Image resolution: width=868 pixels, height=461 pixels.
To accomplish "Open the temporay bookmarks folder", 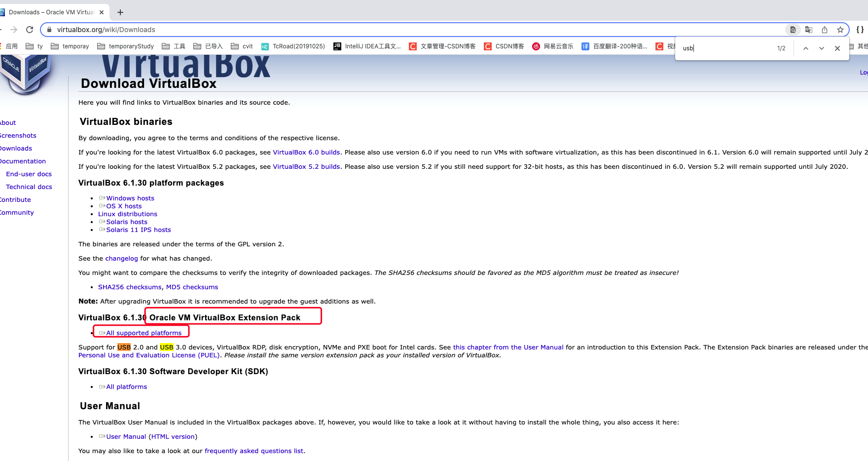I will click(70, 46).
